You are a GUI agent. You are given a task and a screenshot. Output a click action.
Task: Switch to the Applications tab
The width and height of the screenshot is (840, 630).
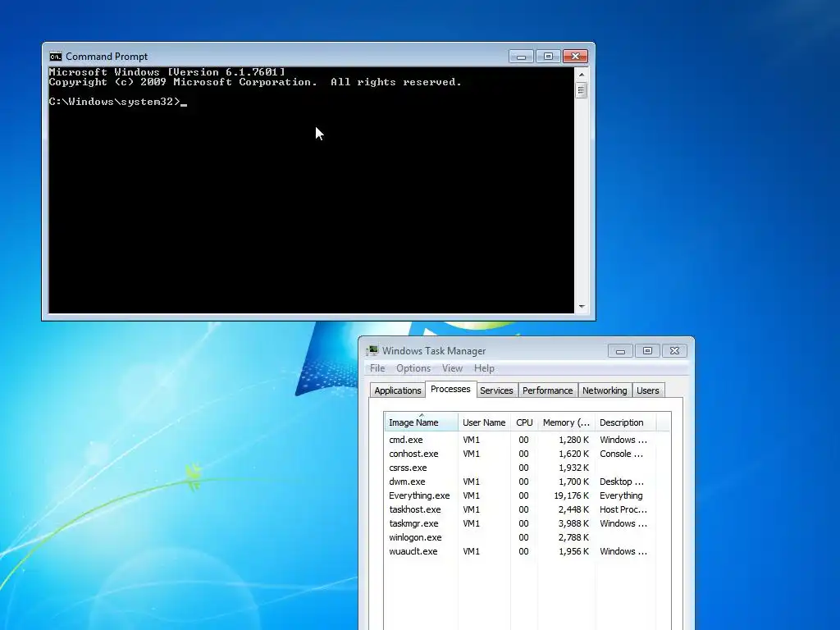click(x=398, y=390)
